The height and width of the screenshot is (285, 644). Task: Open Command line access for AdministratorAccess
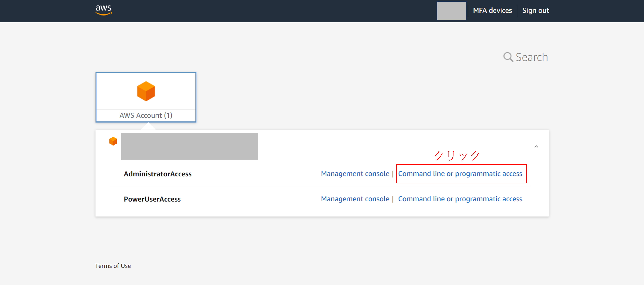(x=460, y=173)
